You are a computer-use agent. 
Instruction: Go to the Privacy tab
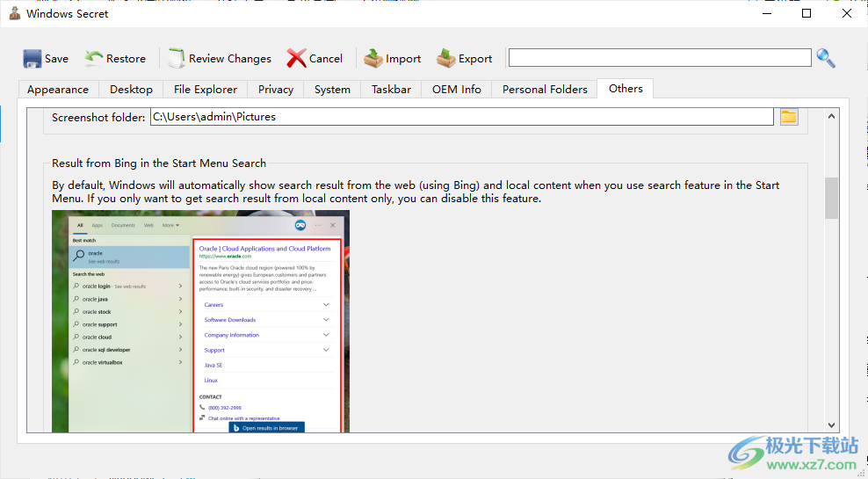(x=276, y=90)
